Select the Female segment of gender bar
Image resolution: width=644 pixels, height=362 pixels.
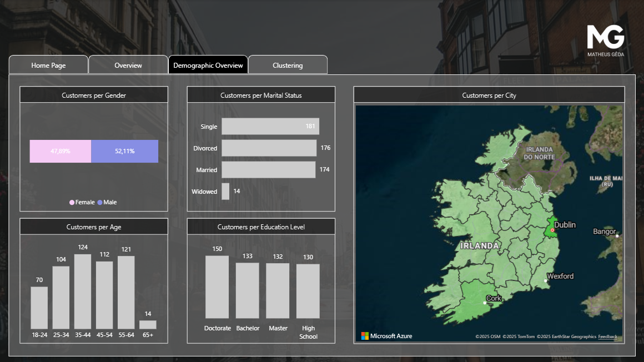pos(61,151)
